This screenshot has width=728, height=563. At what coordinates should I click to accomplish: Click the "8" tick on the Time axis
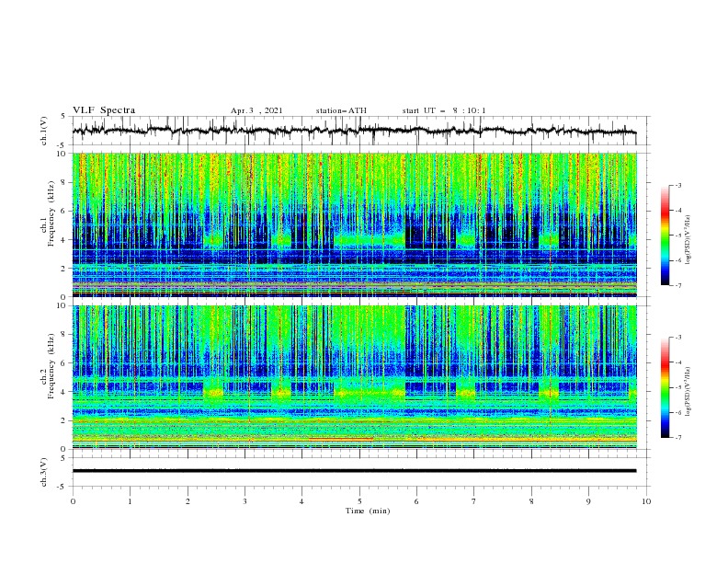tap(531, 501)
